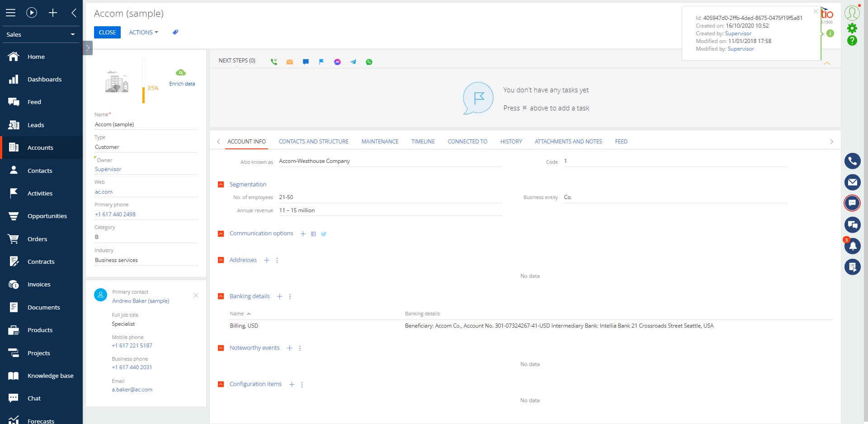Open the Timeline tab
The width and height of the screenshot is (868, 424).
coord(422,141)
